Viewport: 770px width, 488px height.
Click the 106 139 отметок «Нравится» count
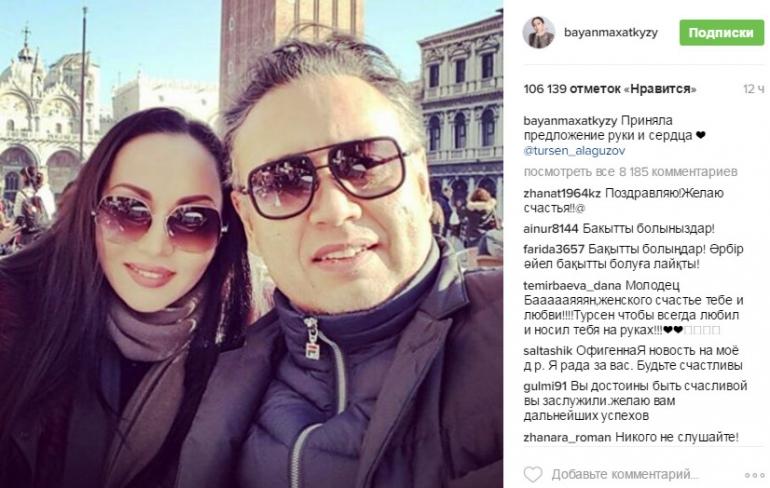(610, 89)
